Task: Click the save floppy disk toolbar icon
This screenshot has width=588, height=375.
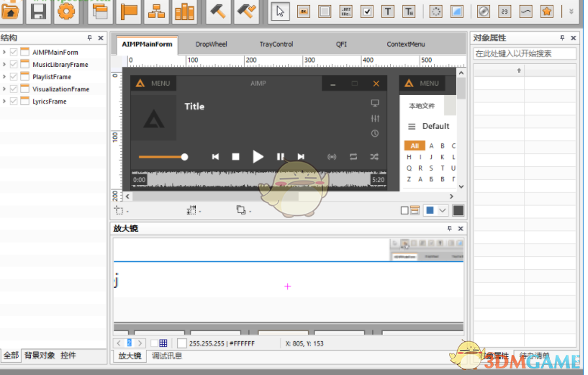Action: [39, 11]
